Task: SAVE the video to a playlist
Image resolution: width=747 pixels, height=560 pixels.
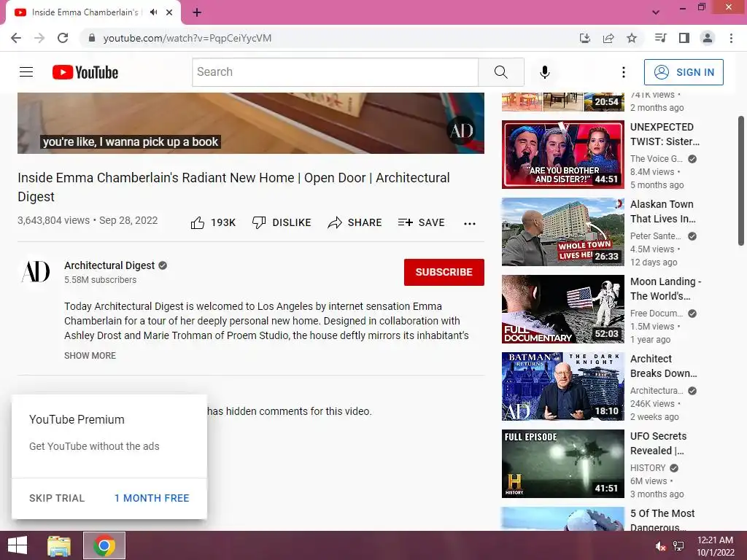Action: pyautogui.click(x=421, y=222)
